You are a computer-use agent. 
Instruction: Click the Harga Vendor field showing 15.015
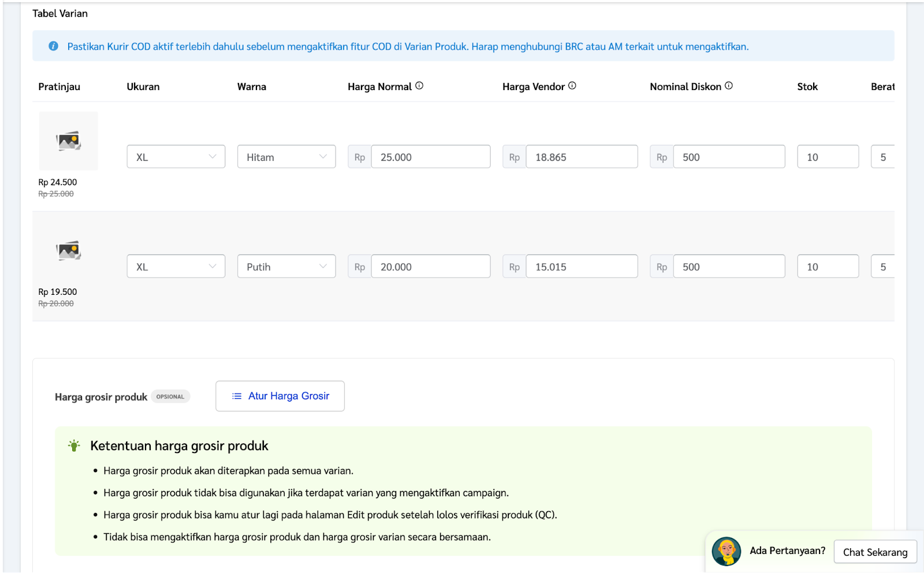(582, 266)
